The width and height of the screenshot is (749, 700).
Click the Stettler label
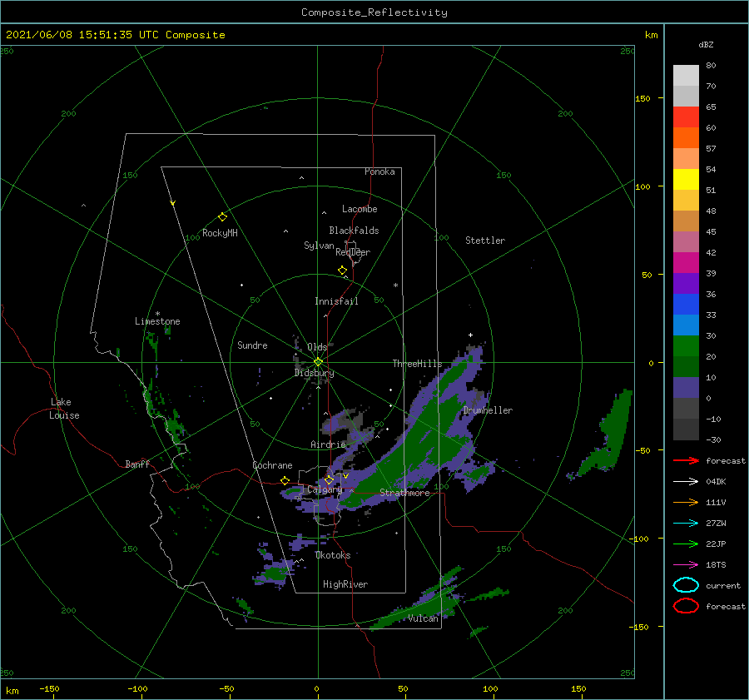click(485, 241)
